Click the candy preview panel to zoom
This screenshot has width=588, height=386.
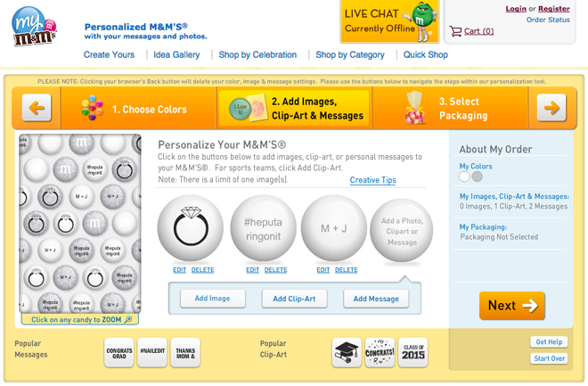(x=80, y=224)
